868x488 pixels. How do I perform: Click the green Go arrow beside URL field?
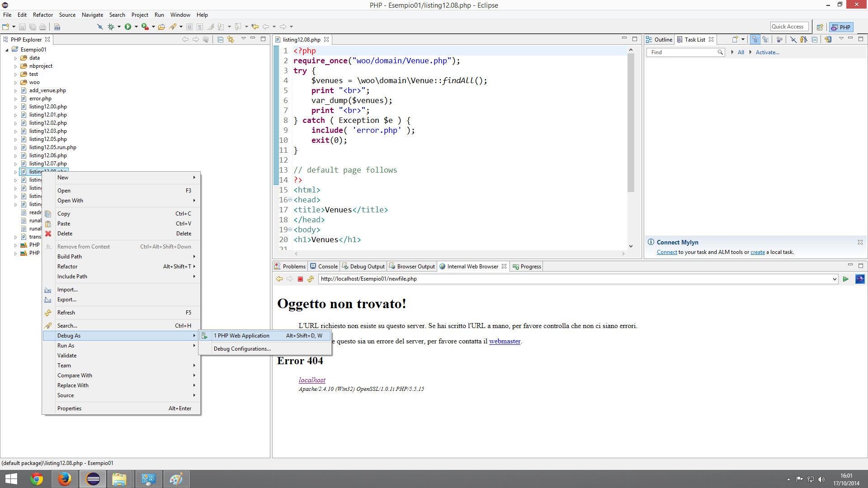[845, 279]
